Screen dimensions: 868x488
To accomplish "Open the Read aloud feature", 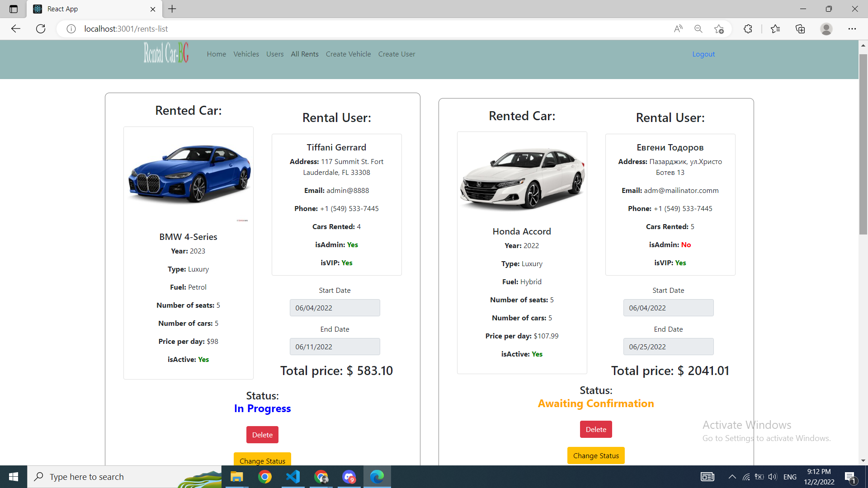I will click(x=678, y=28).
